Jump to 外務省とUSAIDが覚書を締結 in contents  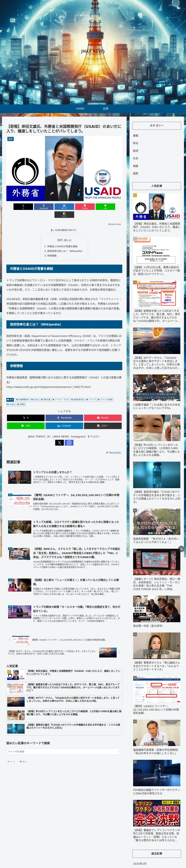[x=62, y=246]
